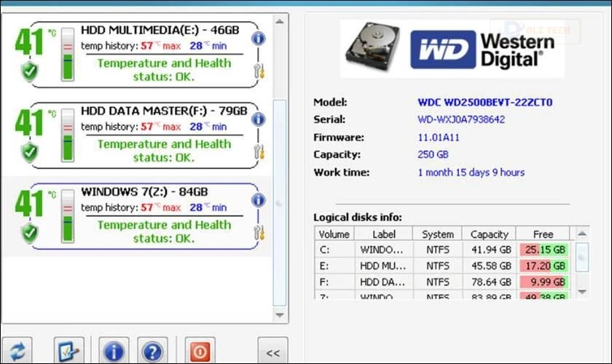612x364 pixels.
Task: Open tools wrench for HDD MULTIMEDIA(E:)
Action: [259, 71]
